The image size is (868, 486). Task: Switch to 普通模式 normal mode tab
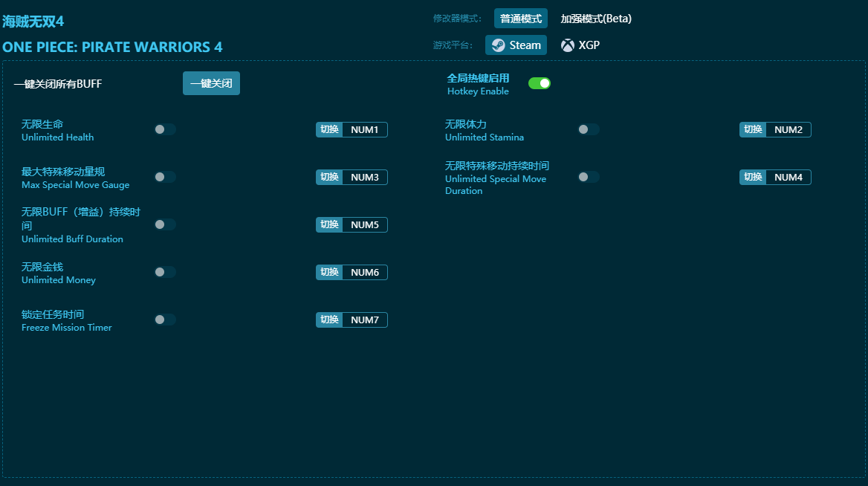point(520,19)
